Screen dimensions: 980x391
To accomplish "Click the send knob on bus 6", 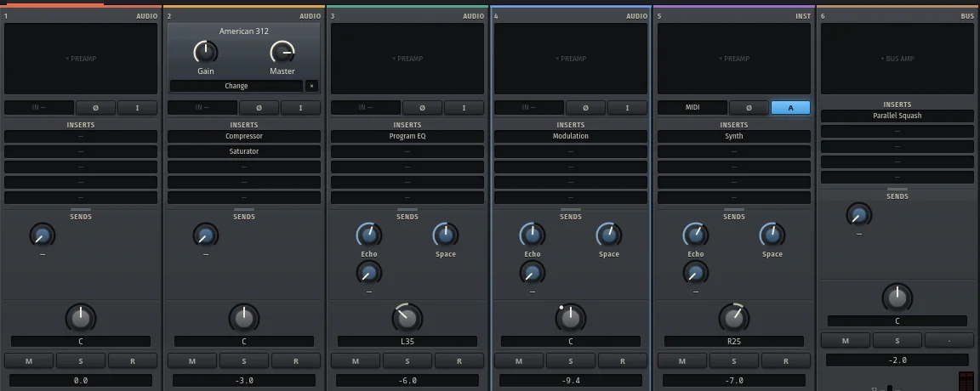I will [x=858, y=215].
